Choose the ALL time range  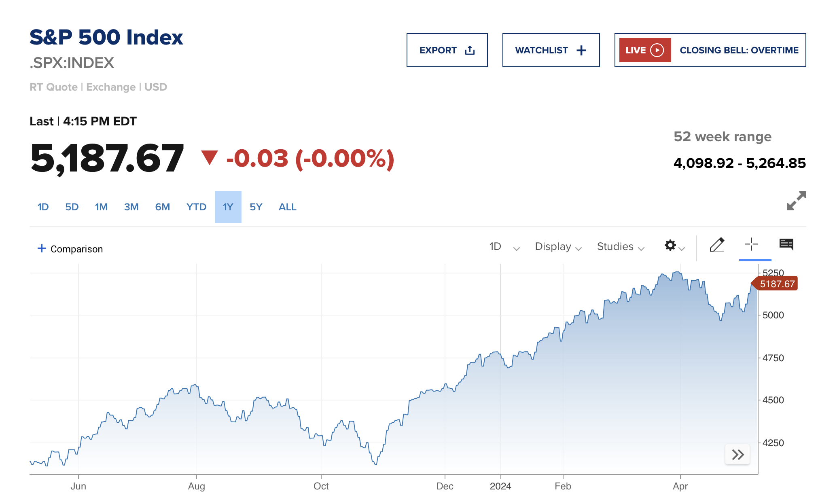[x=287, y=207]
